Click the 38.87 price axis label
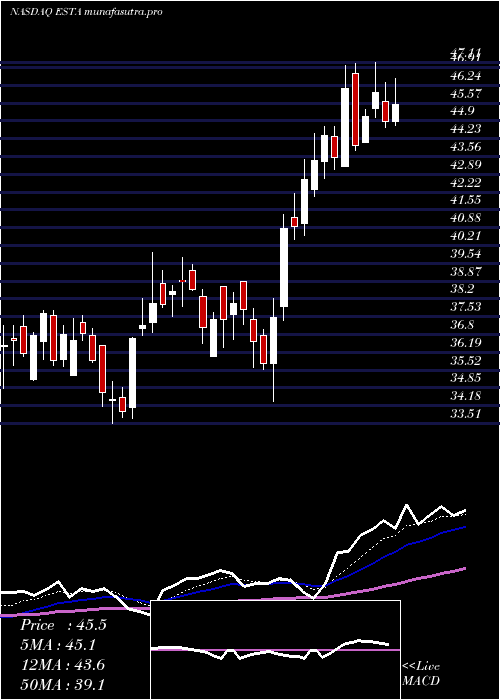 pos(466,271)
